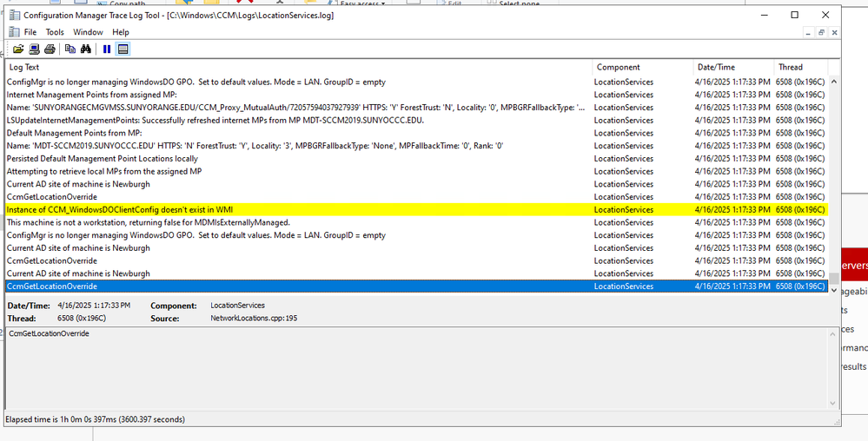Select 'Persisted Default Management Point Locations locally' row

click(416, 158)
